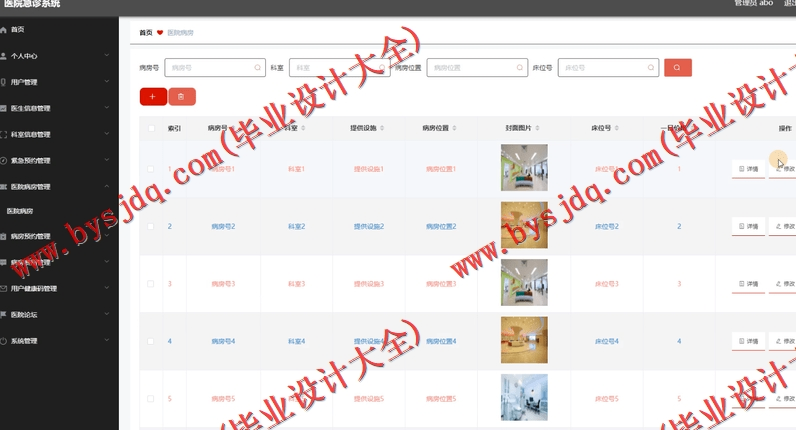Open the 用户管理 sidebar menu
This screenshot has width=796, height=430.
pos(59,82)
